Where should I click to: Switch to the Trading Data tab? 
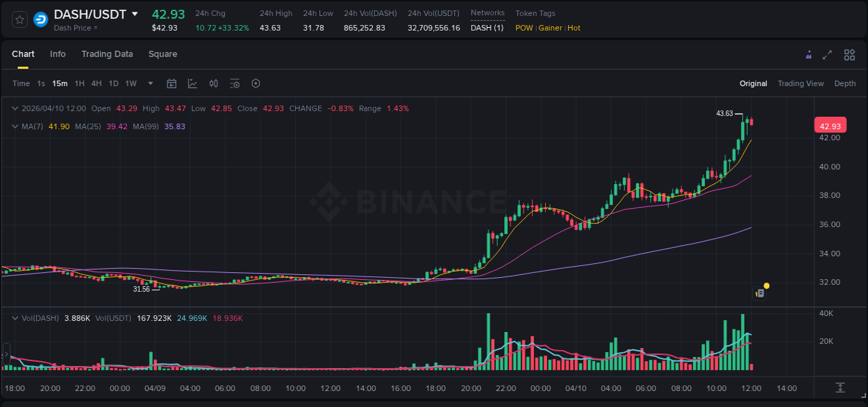[107, 54]
